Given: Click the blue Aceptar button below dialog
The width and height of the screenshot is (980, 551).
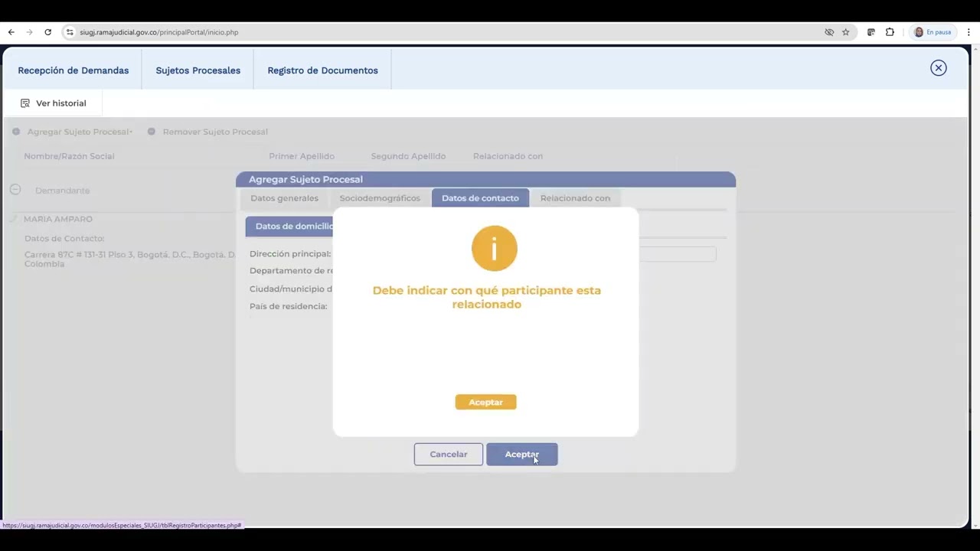Looking at the screenshot, I should [521, 455].
